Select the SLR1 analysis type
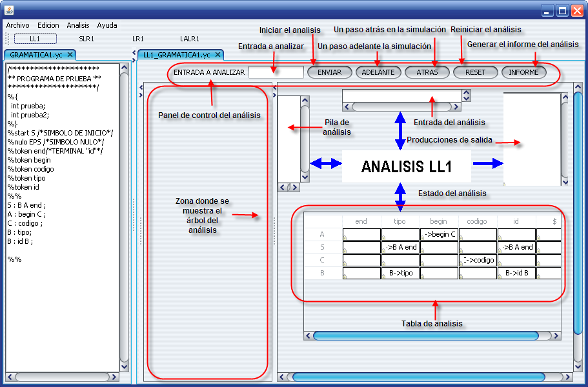Image resolution: width=588 pixels, height=387 pixels. [86, 39]
